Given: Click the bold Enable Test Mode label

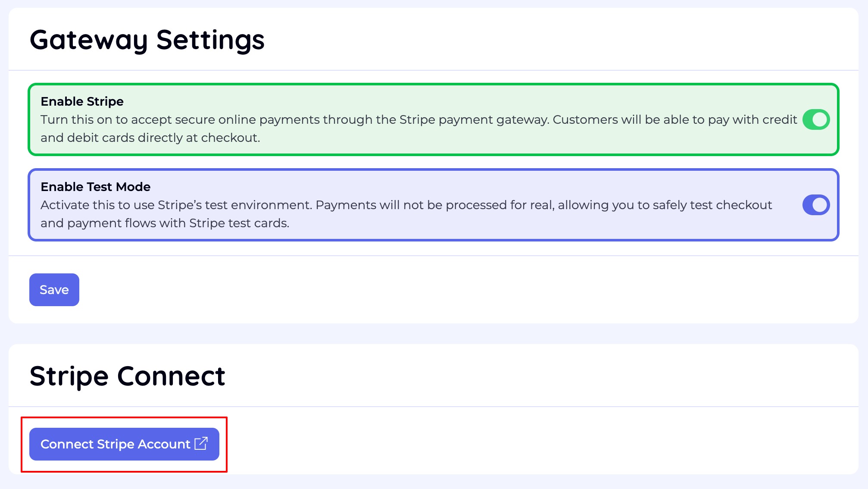Looking at the screenshot, I should [x=95, y=187].
